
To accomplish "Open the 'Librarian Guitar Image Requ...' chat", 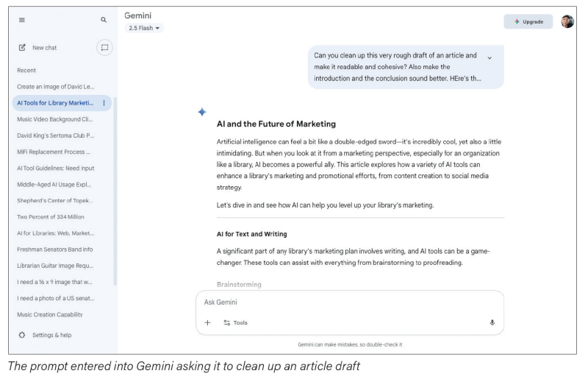I will pyautogui.click(x=55, y=266).
